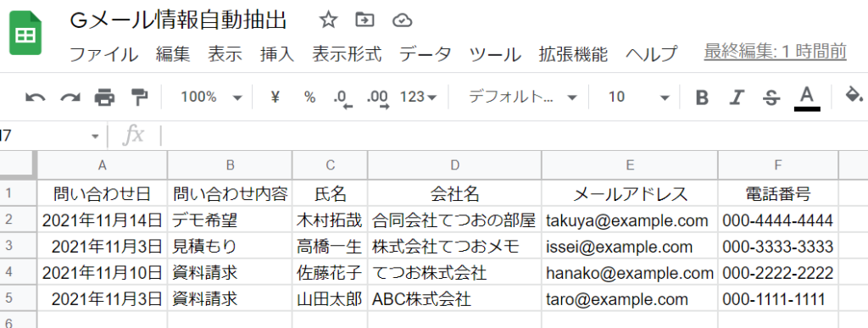Viewport: 868px width, 328px height.
Task: Select row 1 header
Action: pyautogui.click(x=19, y=193)
